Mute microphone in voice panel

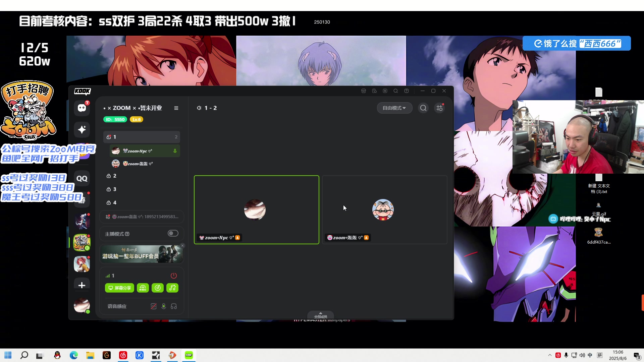tap(164, 306)
